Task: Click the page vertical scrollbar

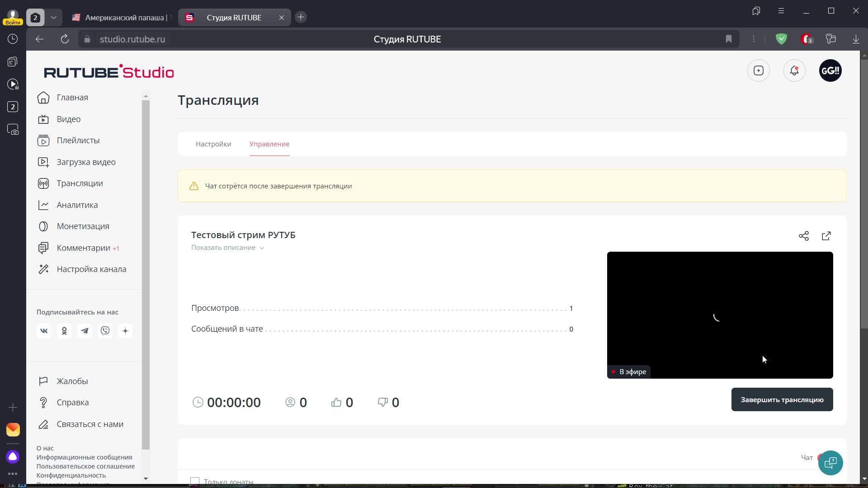Action: pos(864,194)
